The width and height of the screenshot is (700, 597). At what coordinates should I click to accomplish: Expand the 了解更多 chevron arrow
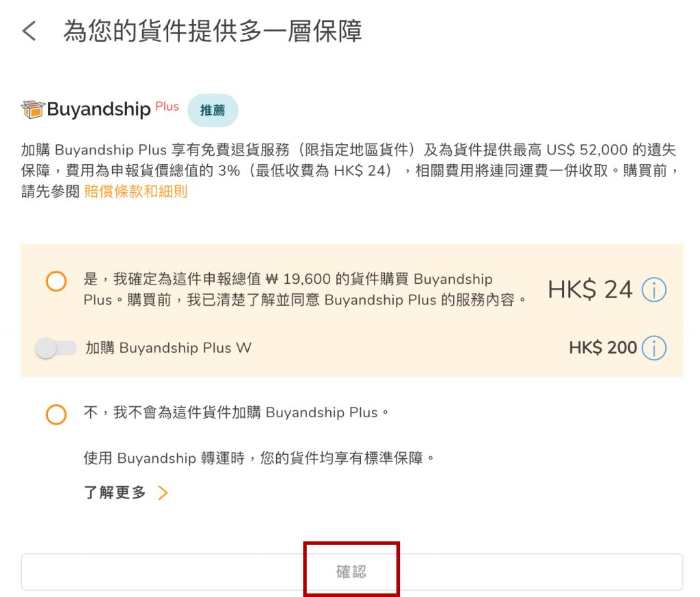pyautogui.click(x=163, y=493)
